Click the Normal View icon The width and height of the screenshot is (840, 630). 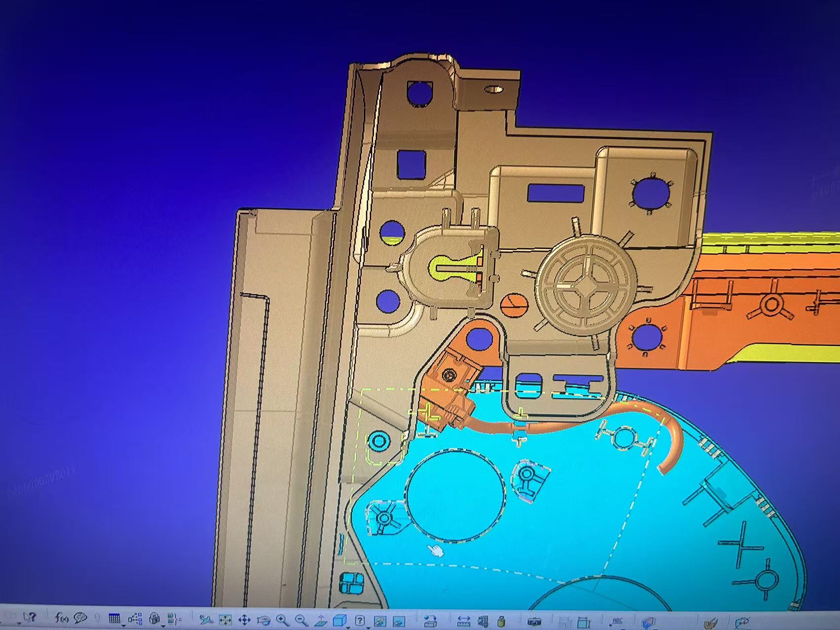(x=320, y=620)
